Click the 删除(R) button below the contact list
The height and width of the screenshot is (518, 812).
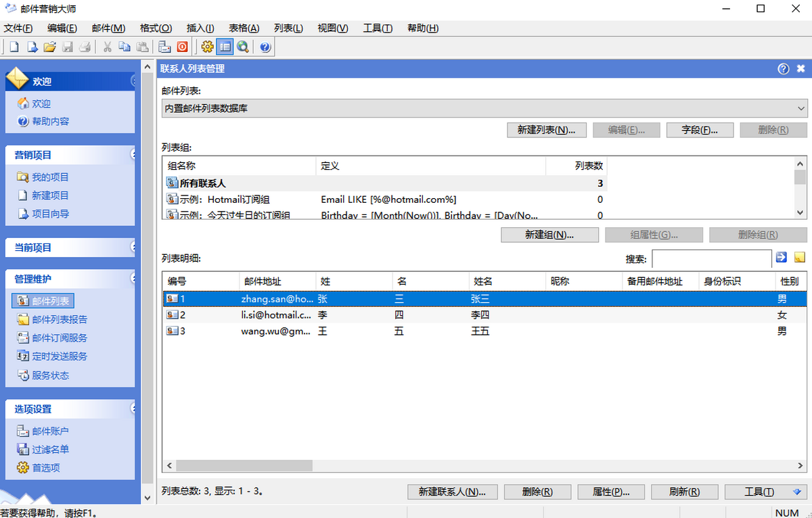point(537,492)
